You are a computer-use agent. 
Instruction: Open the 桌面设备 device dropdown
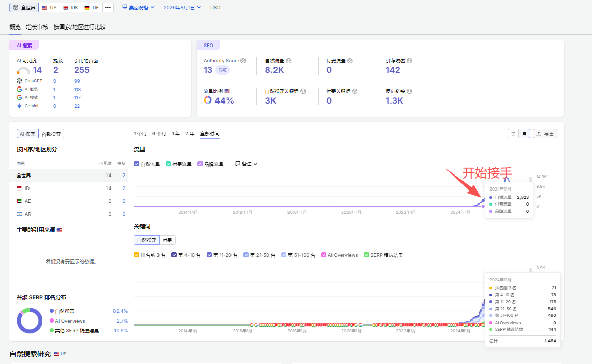[138, 8]
